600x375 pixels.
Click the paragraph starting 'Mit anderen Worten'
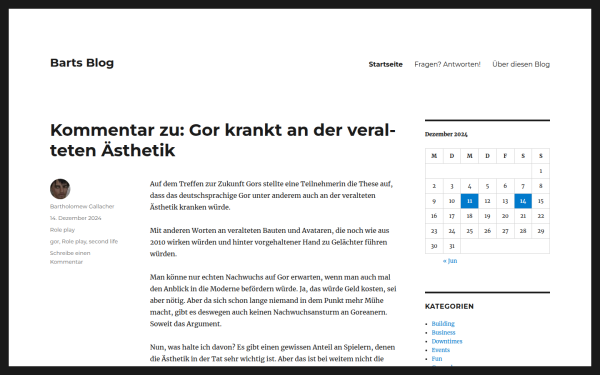(x=270, y=242)
